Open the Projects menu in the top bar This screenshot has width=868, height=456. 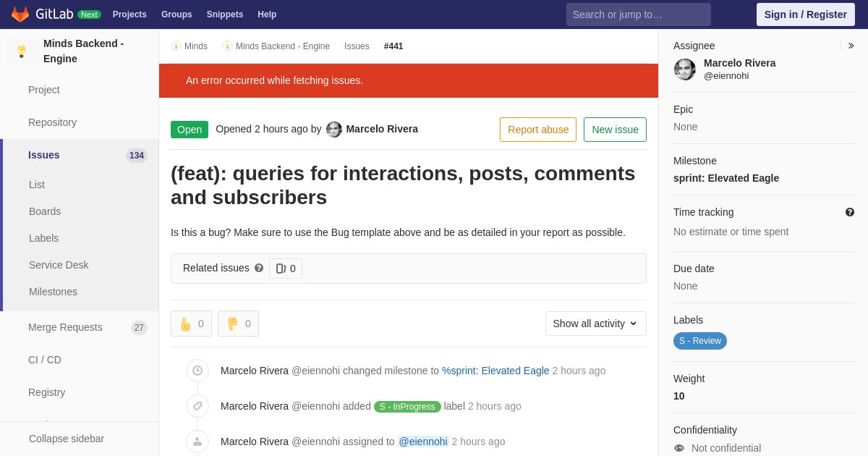click(129, 14)
